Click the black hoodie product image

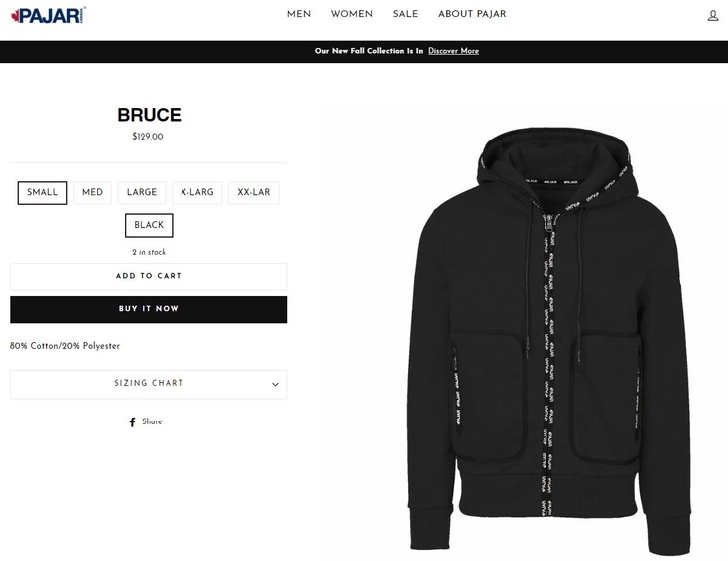tap(548, 341)
